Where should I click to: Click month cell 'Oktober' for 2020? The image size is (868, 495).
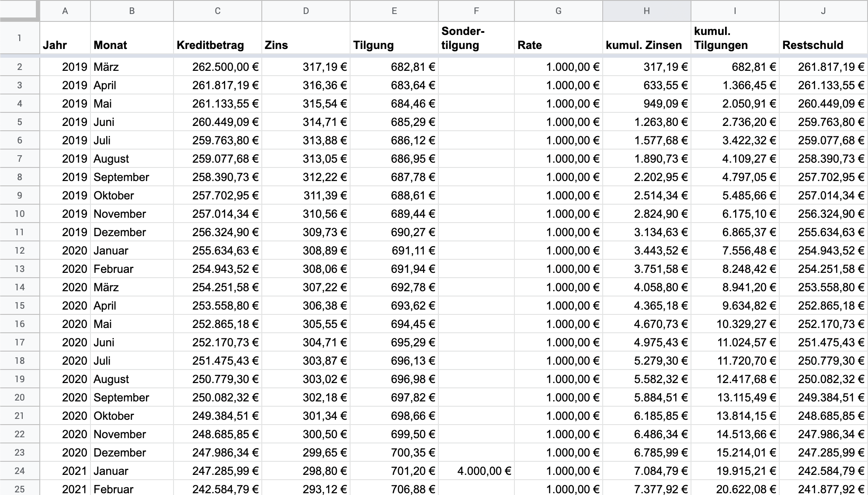[x=132, y=416]
